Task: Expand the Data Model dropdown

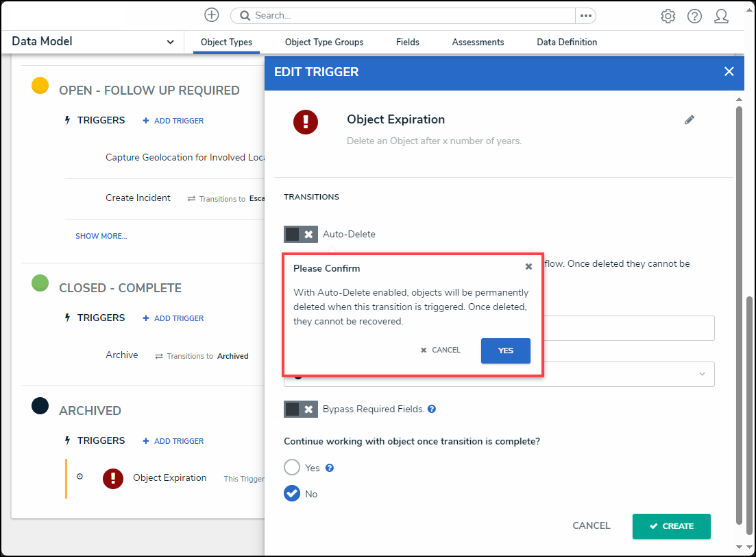Action: click(x=170, y=42)
